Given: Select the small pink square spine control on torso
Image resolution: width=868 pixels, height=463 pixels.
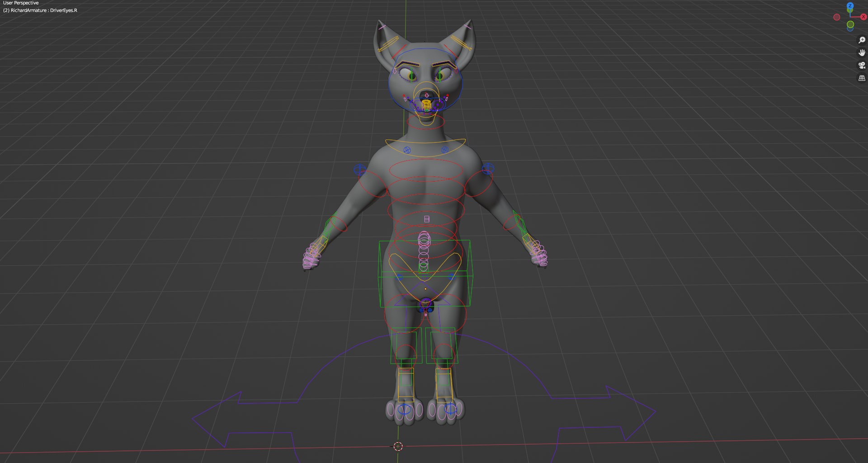Looking at the screenshot, I should [426, 219].
